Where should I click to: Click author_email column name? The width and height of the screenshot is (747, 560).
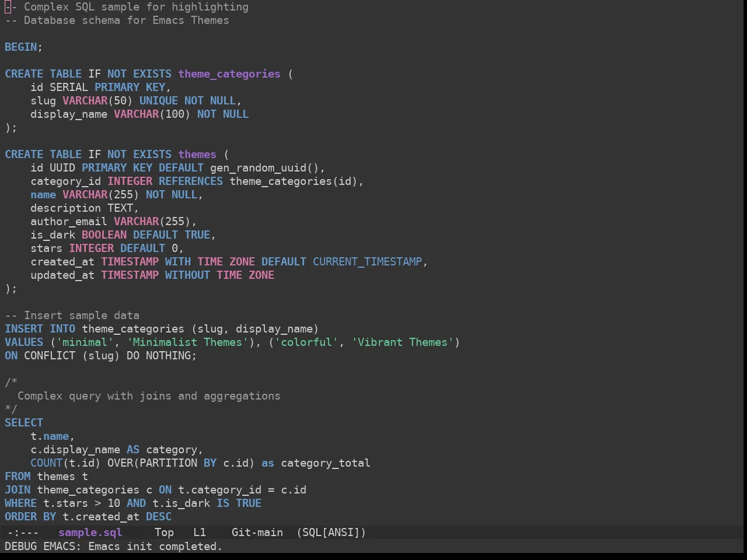point(69,221)
